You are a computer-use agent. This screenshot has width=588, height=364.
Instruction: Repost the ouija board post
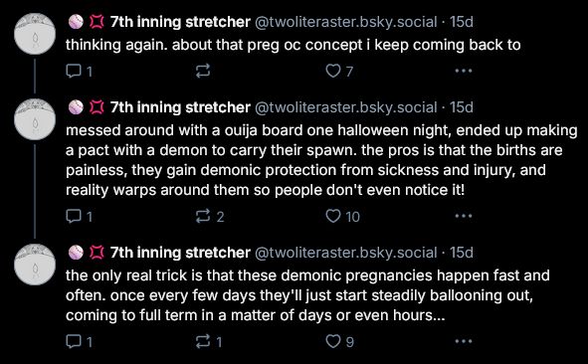click(x=210, y=216)
